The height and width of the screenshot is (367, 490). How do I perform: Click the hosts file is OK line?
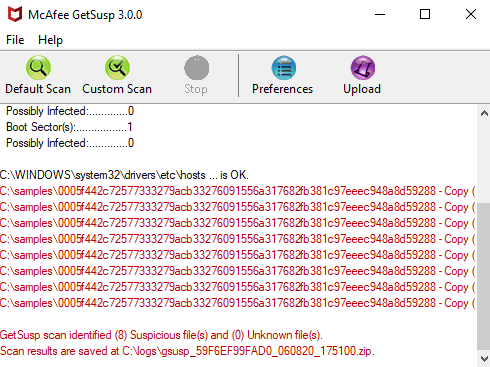(x=124, y=175)
